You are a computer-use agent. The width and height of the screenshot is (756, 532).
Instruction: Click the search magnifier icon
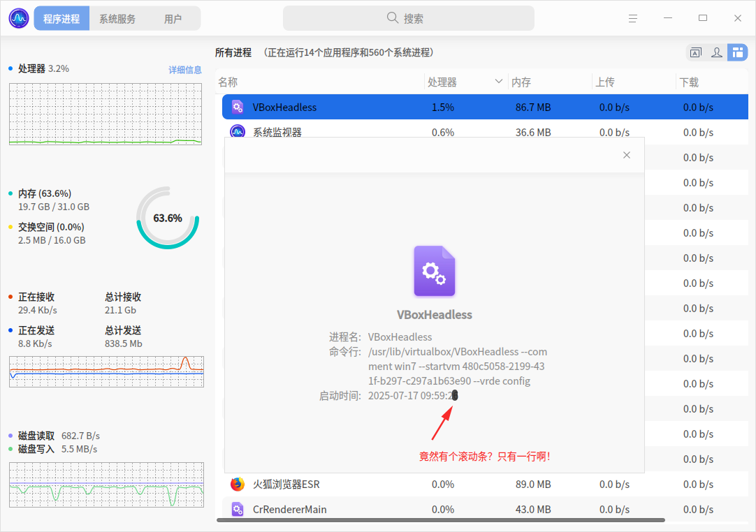393,18
